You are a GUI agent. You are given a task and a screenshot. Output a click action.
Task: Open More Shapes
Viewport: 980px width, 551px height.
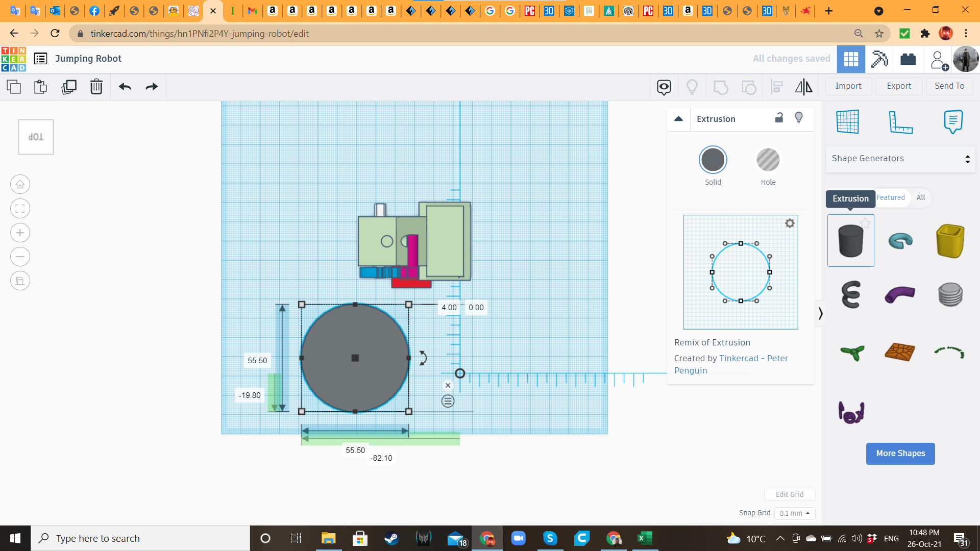(x=900, y=454)
